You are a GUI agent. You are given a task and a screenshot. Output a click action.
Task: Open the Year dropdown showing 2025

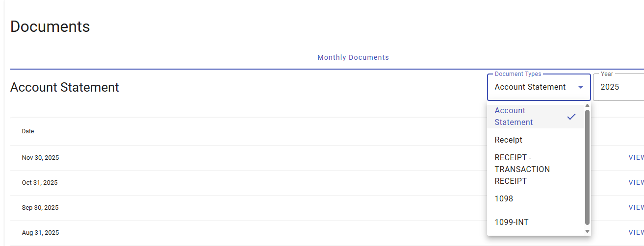point(619,87)
